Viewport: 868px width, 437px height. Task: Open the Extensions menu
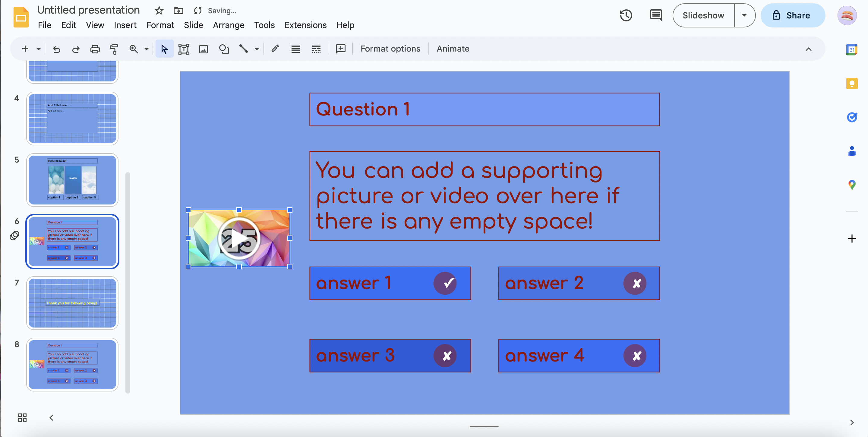click(x=305, y=25)
